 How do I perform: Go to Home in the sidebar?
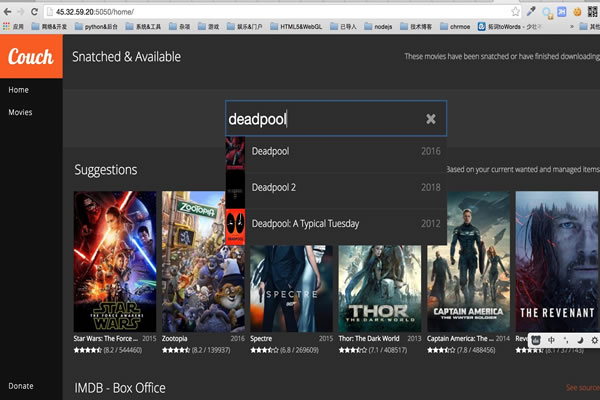(18, 90)
